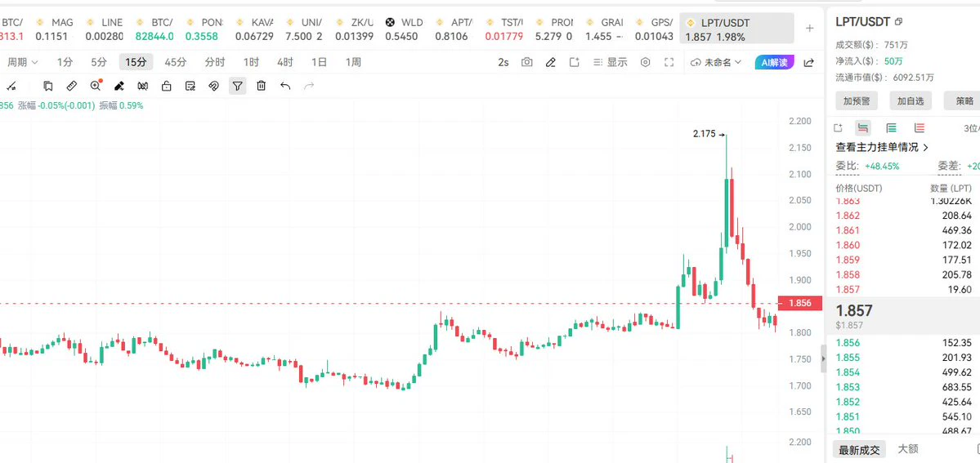Select the ruler measurement tool
The height and width of the screenshot is (463, 980).
pyautogui.click(x=72, y=87)
